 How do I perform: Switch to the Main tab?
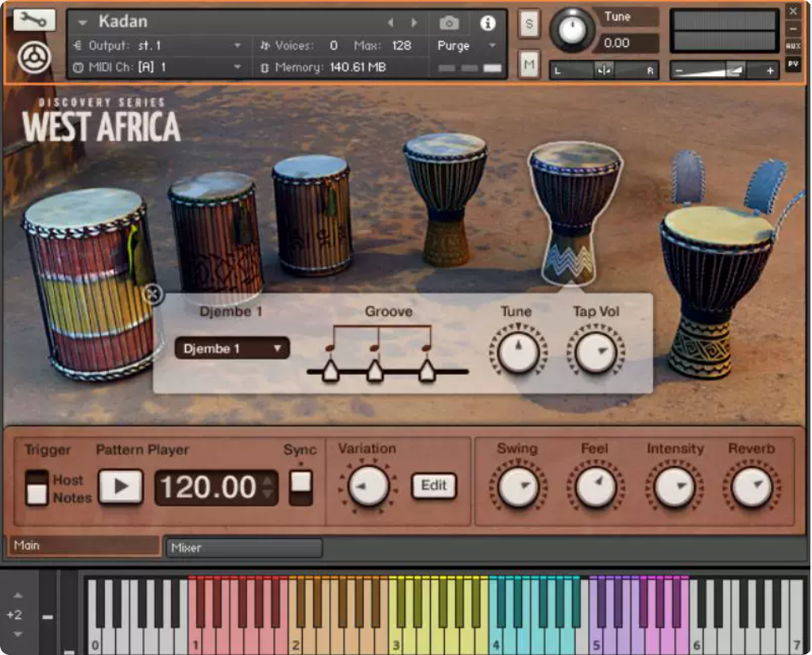(83, 545)
